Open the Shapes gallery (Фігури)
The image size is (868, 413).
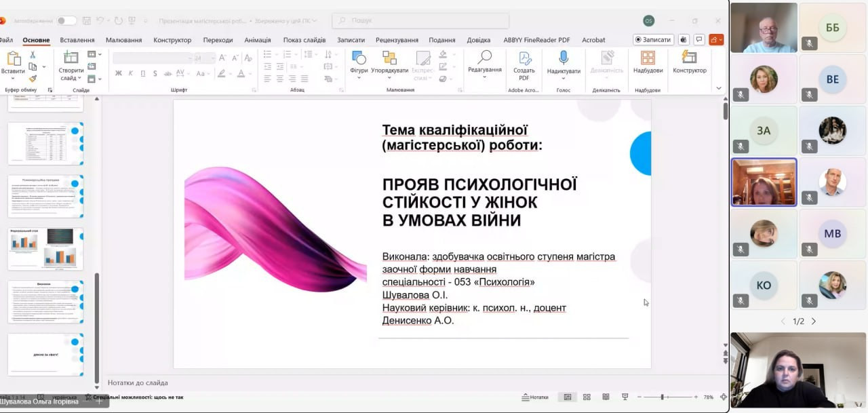[x=359, y=58]
